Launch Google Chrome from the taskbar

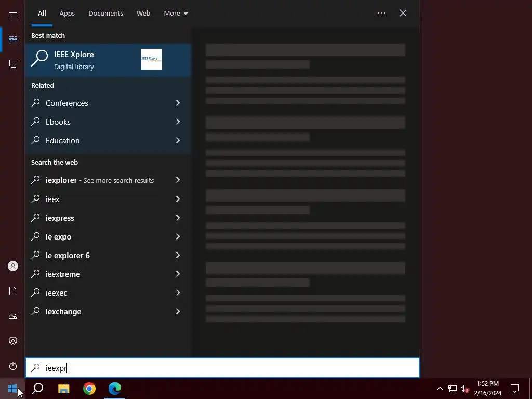89,389
